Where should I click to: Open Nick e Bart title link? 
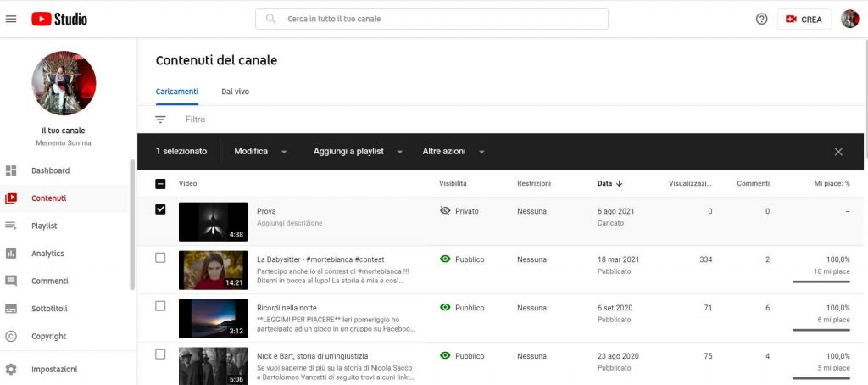tap(312, 355)
